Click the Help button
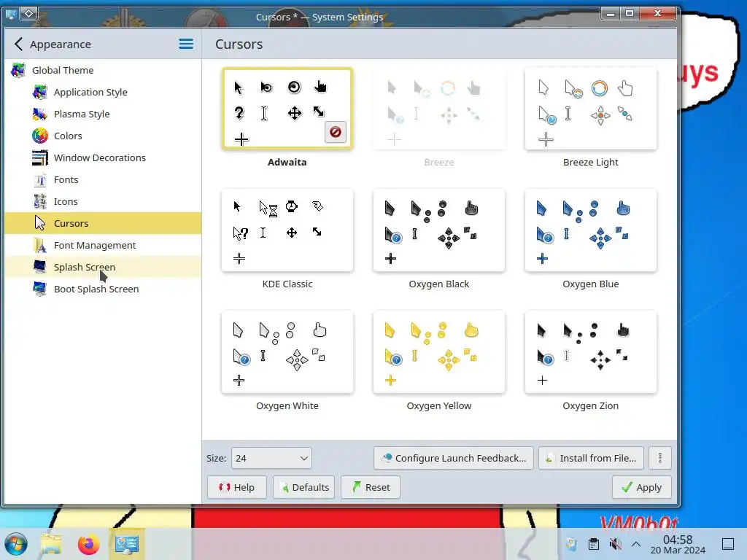 (x=237, y=487)
